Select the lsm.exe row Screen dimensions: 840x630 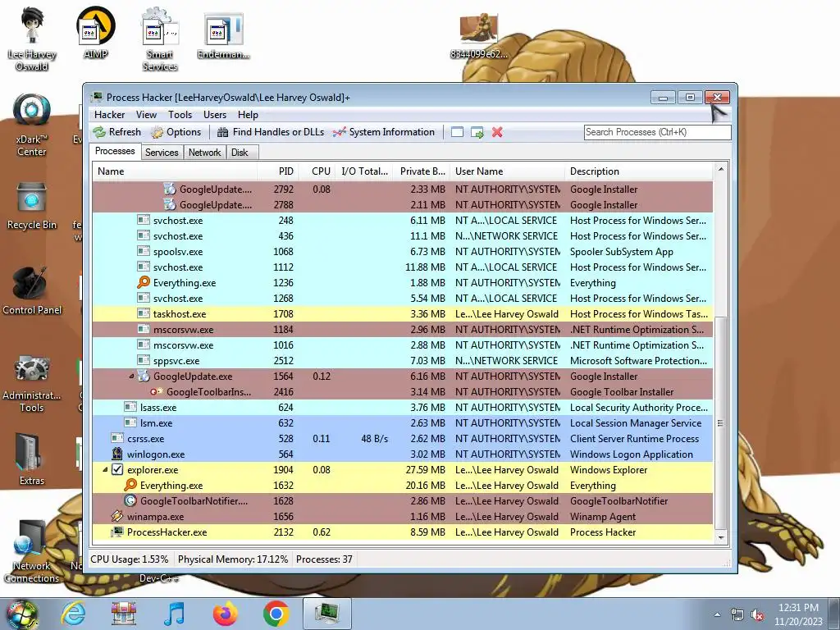(402, 422)
